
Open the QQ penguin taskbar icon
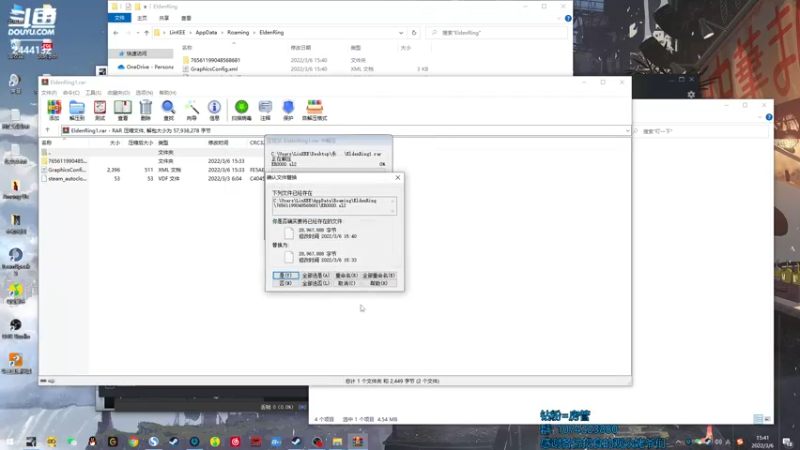point(92,442)
